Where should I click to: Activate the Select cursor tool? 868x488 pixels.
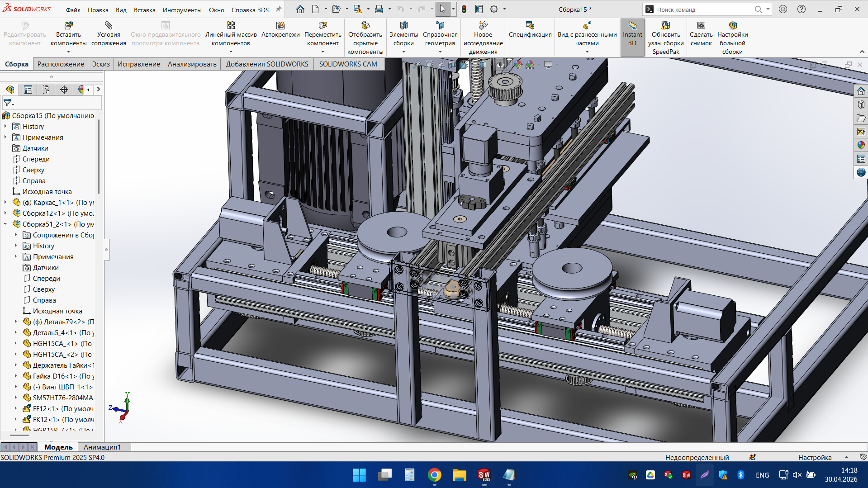(442, 9)
